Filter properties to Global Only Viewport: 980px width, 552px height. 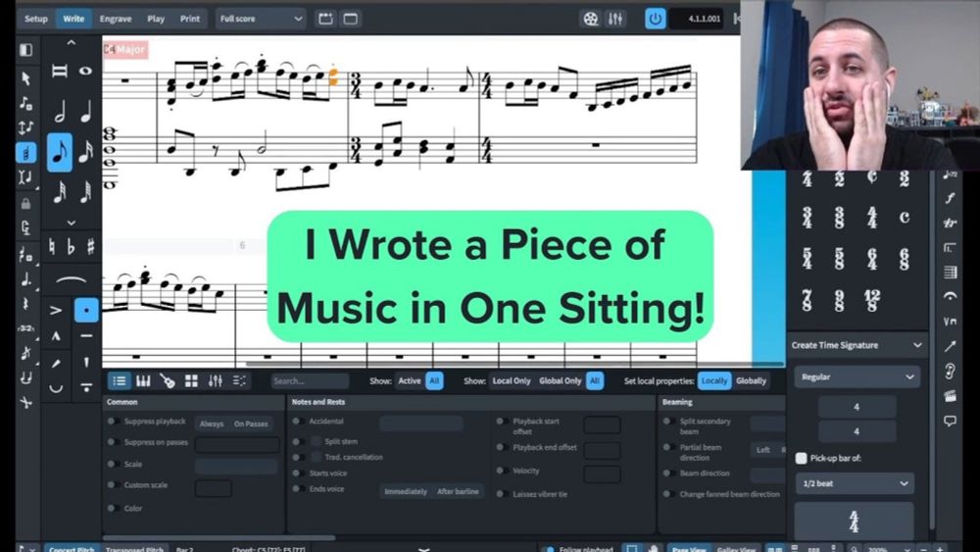tap(560, 380)
